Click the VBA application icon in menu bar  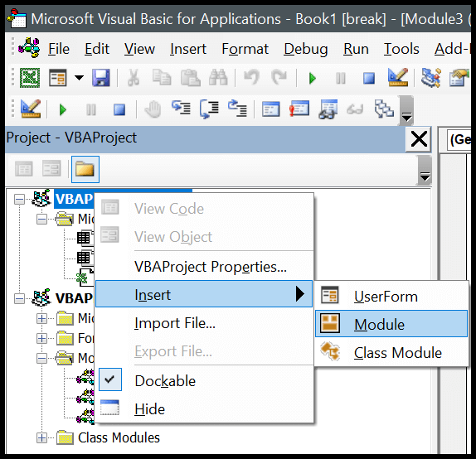[x=29, y=48]
